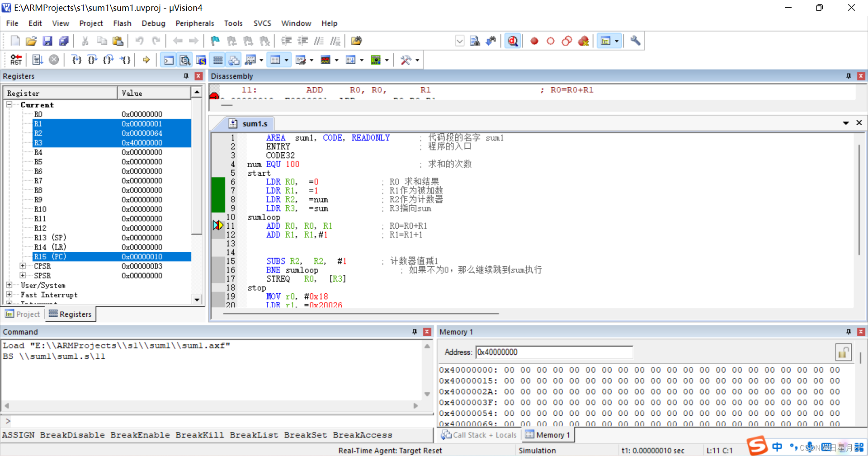This screenshot has height=456, width=868.
Task: Open the Flash menu
Action: [x=122, y=23]
